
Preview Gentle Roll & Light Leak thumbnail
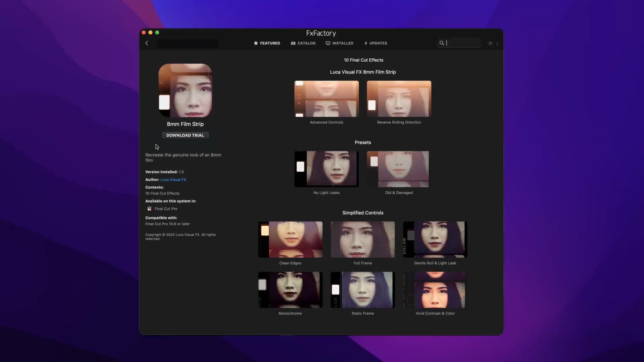pos(435,240)
